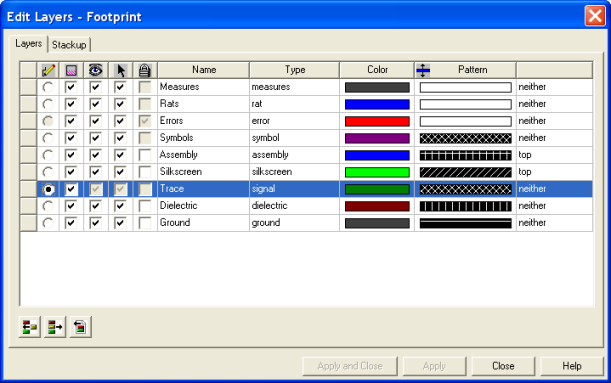Screen dimensions: 611x383
Task: Click the layer arrow icon below table
Action: tap(55, 327)
